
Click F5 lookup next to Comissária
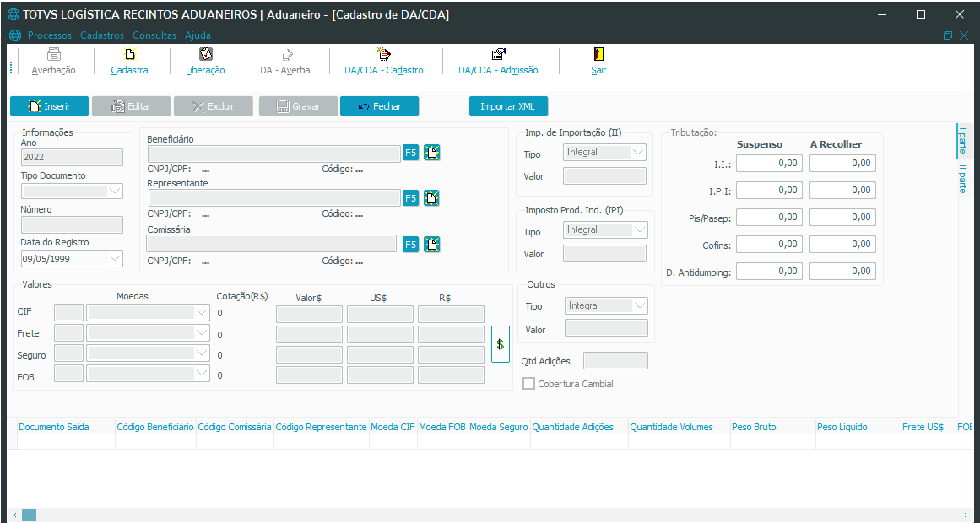pos(410,245)
